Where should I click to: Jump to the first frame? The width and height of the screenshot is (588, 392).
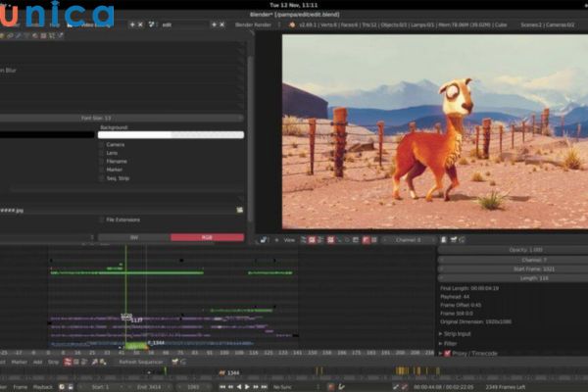pyautogui.click(x=222, y=387)
